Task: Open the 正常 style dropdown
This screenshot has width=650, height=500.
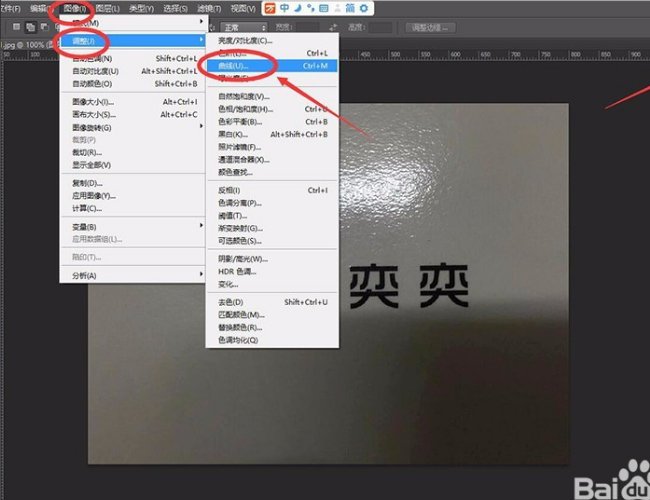Action: [243, 28]
